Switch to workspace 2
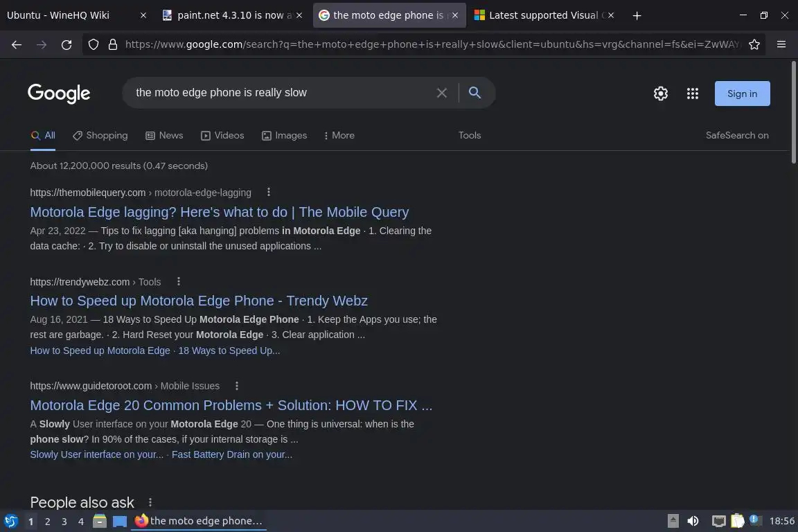Screen dimensions: 798x532 (x=47, y=522)
